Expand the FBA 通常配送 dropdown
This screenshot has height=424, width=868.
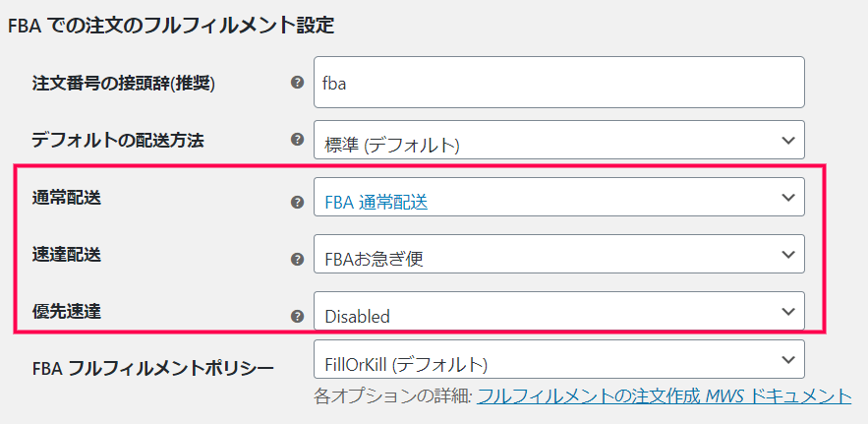click(558, 198)
